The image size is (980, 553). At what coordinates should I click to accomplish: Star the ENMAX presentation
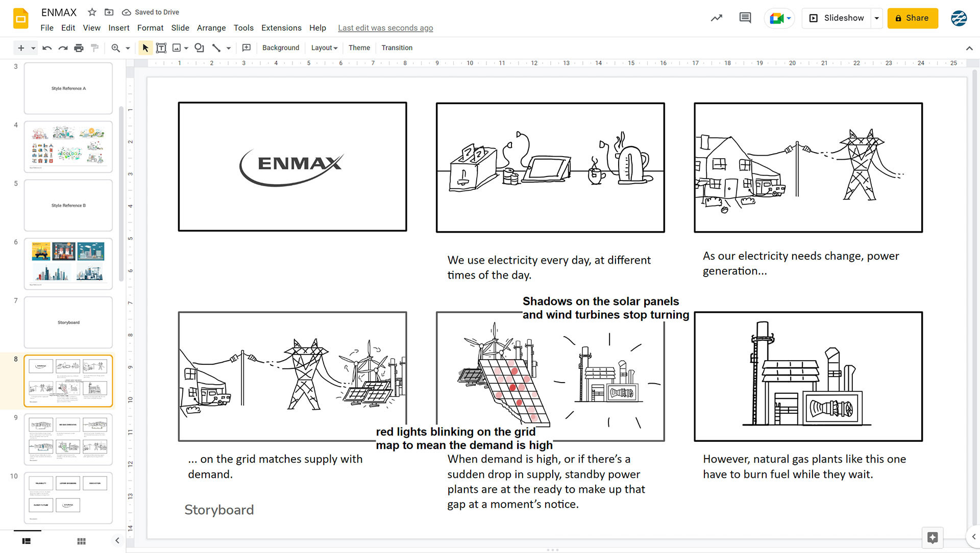[x=92, y=12]
